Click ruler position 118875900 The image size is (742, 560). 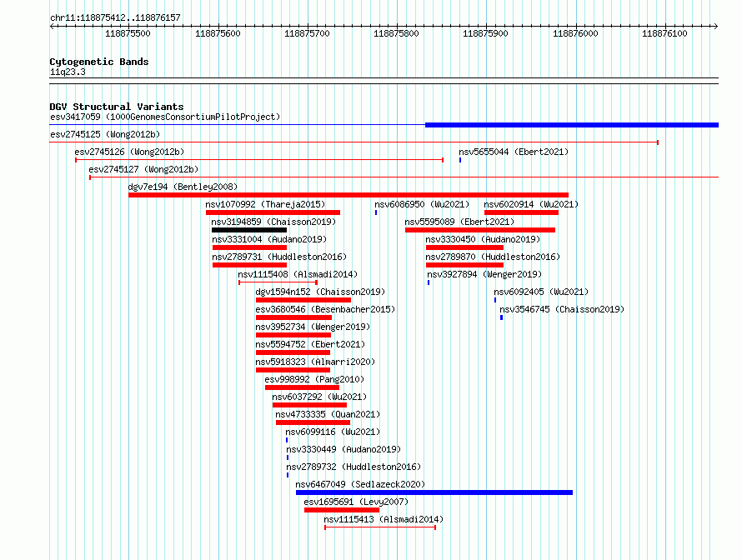tap(485, 33)
